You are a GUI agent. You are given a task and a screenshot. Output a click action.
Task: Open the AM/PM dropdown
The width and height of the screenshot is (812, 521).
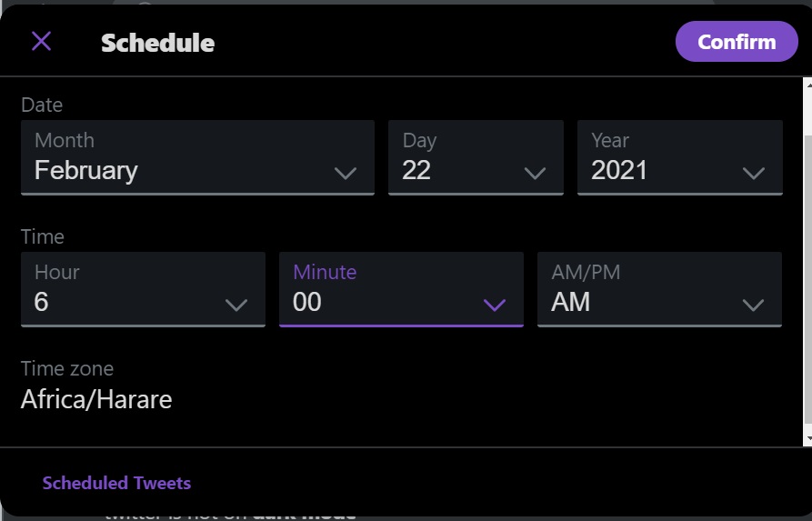click(x=659, y=289)
